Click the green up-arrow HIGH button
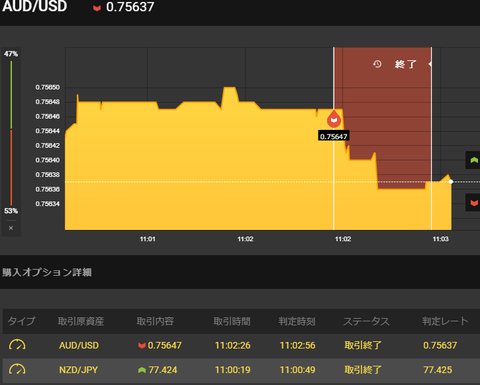The height and width of the screenshot is (385, 480). click(x=473, y=160)
